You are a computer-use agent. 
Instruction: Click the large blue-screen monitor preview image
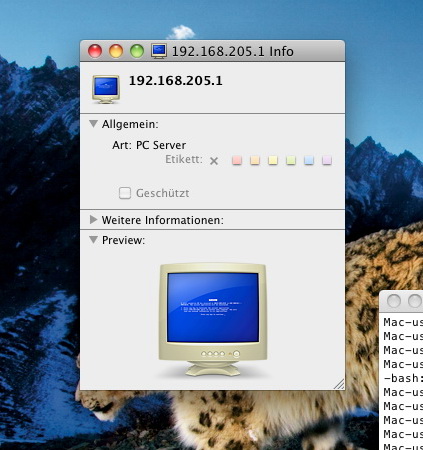[x=213, y=320]
